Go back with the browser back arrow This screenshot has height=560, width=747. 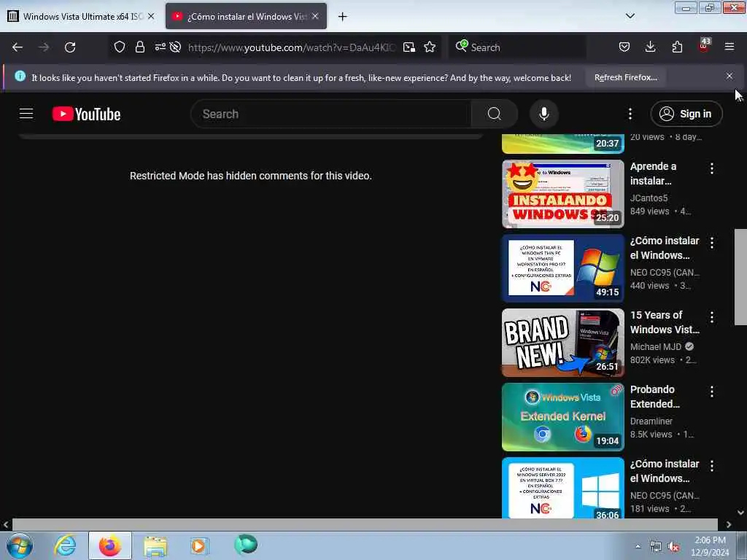(x=18, y=47)
